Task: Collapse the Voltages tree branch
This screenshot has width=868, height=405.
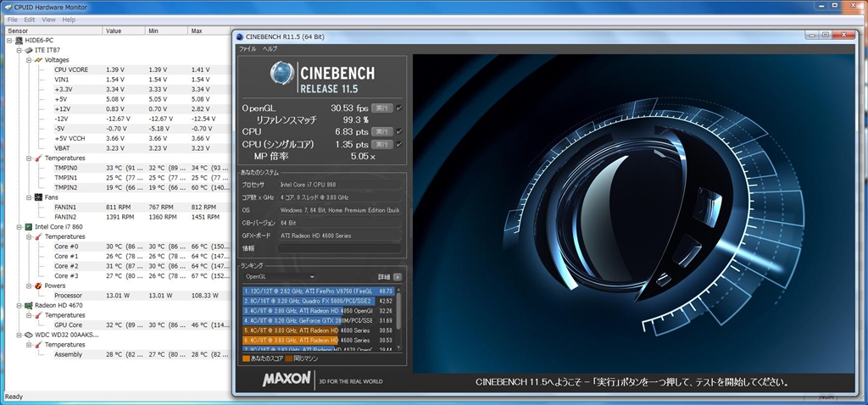Action: pyautogui.click(x=28, y=60)
